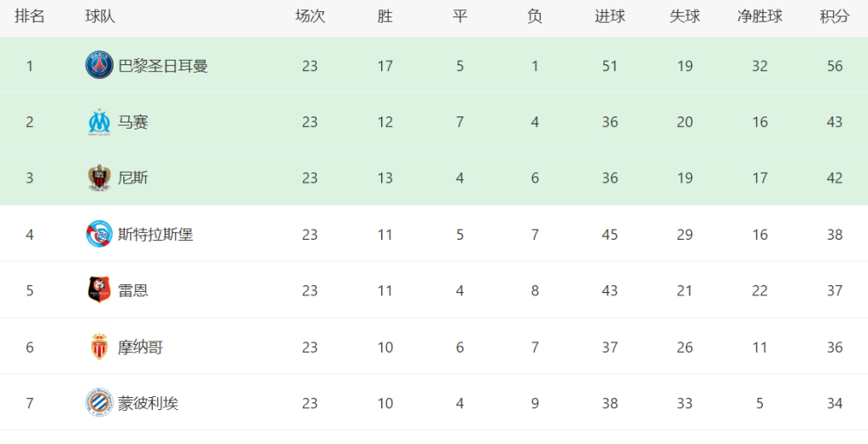This screenshot has width=868, height=444.
Task: Click 雷恩 points value 37
Action: click(835, 290)
